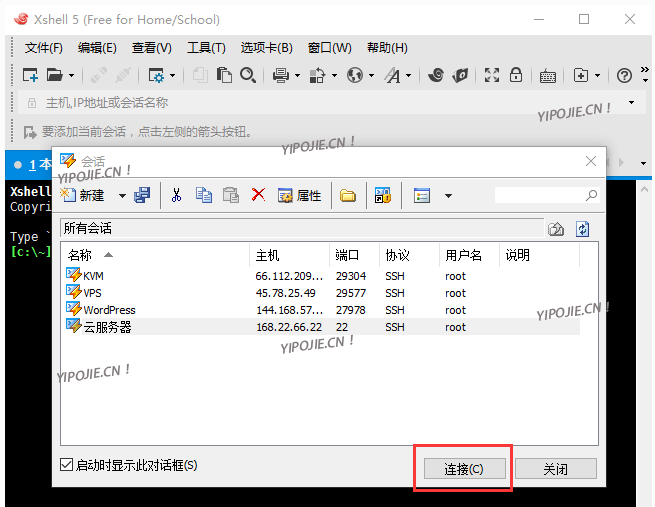Sort by 主机 column header
Screen dimensions: 655x507
(289, 255)
